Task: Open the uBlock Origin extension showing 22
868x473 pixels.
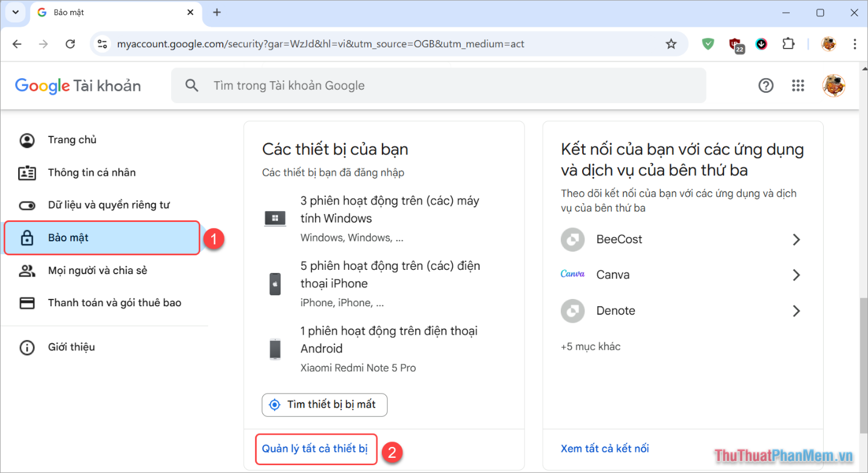Action: [735, 44]
